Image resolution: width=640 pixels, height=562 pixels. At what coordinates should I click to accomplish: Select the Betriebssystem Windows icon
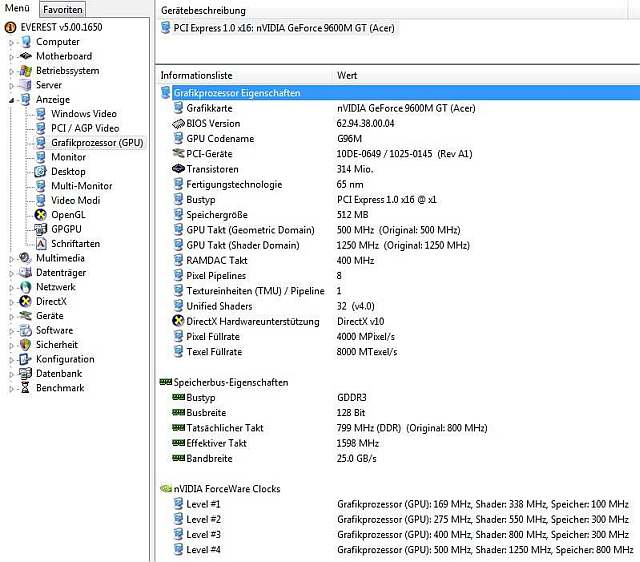coord(26,71)
